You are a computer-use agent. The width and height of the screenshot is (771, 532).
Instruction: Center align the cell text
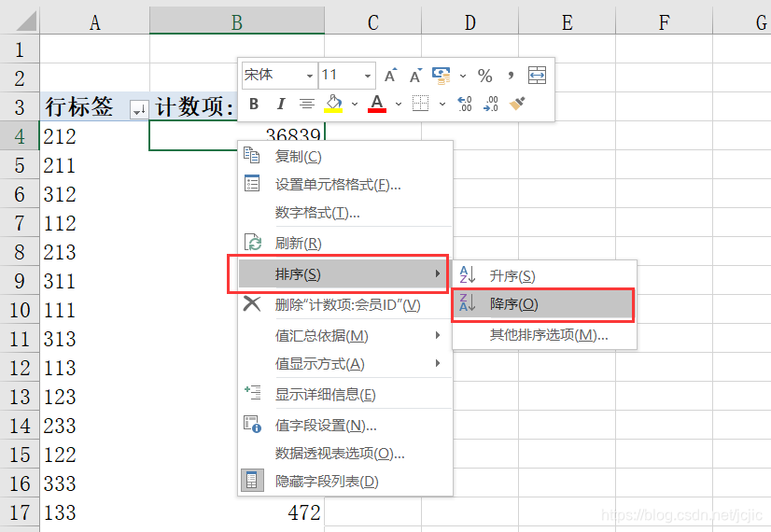307,104
